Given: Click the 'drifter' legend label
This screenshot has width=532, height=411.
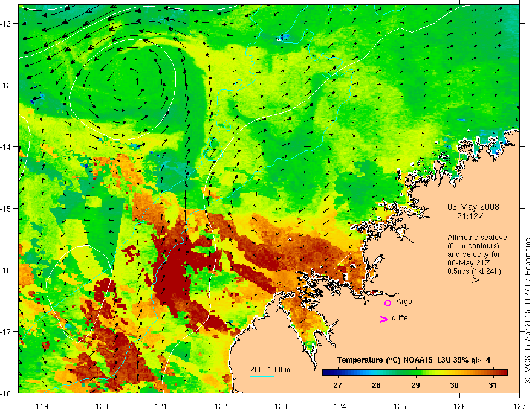Looking at the screenshot, I should 401,318.
